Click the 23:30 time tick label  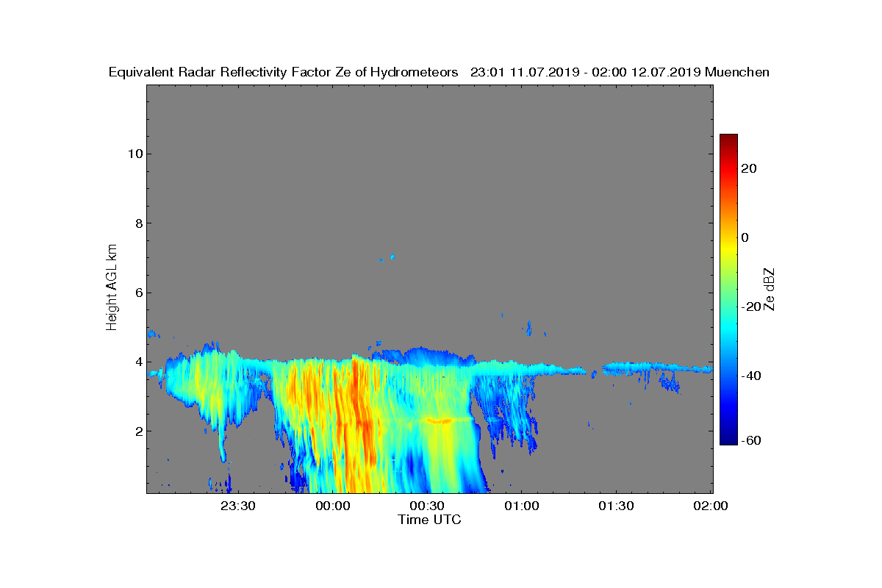click(x=237, y=506)
